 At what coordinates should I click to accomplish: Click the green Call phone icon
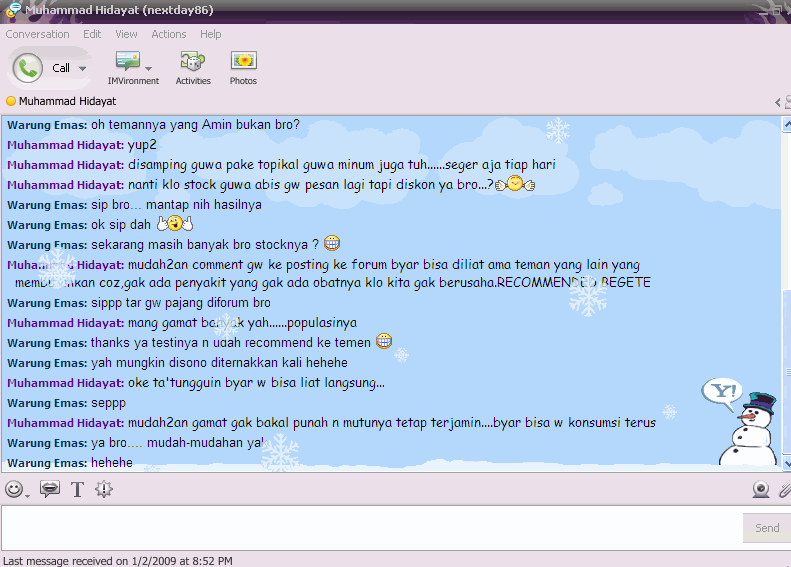[x=28, y=68]
